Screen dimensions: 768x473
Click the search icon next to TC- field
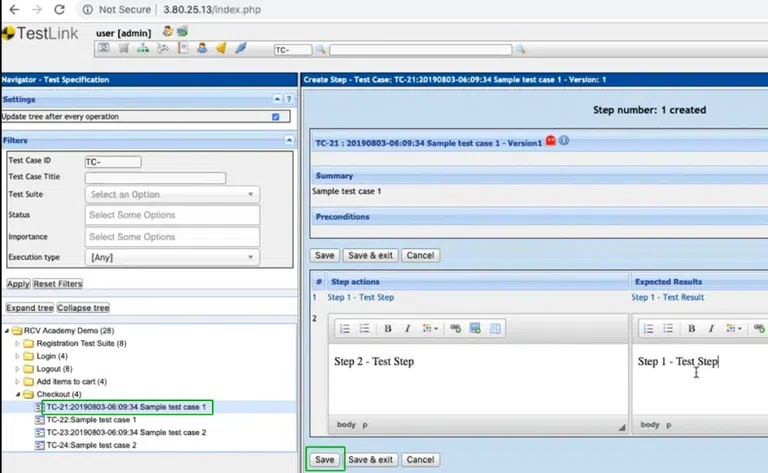click(x=320, y=49)
